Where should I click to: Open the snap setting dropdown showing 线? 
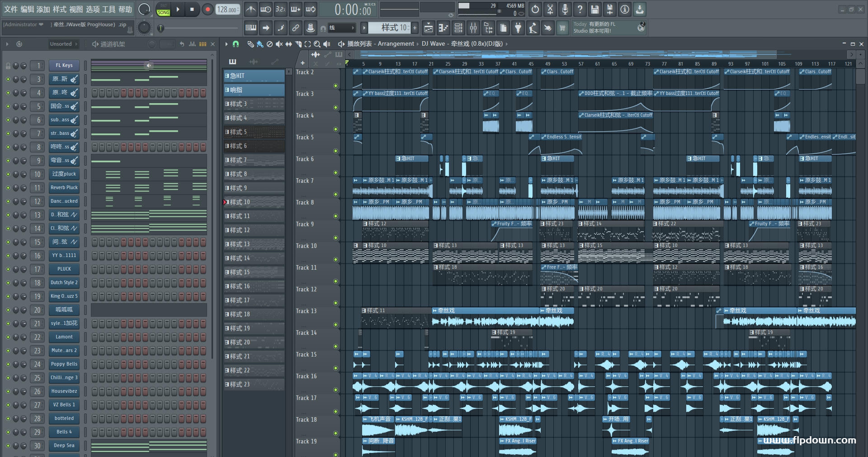tap(342, 28)
